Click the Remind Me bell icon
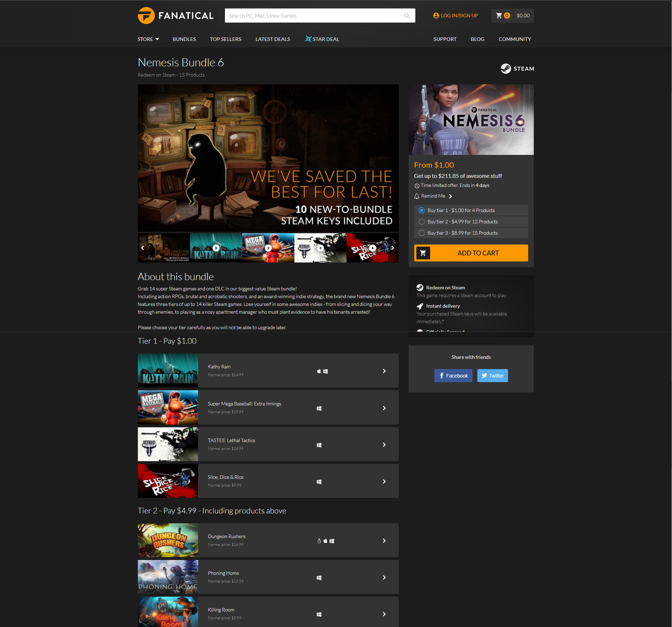This screenshot has width=672, height=627. (x=417, y=196)
